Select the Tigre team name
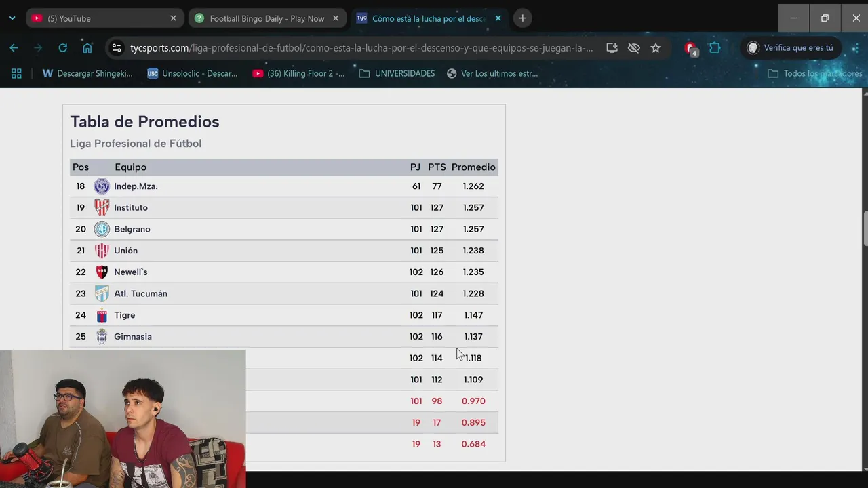The height and width of the screenshot is (488, 868). pyautogui.click(x=125, y=315)
